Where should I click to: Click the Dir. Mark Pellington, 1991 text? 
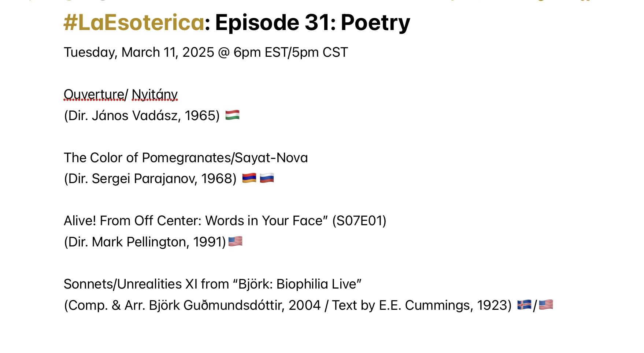[x=145, y=242]
